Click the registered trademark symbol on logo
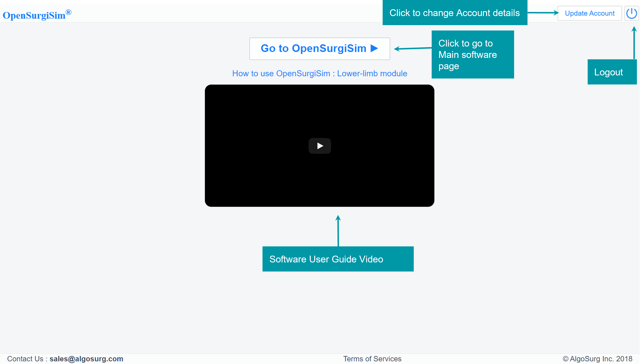 68,12
